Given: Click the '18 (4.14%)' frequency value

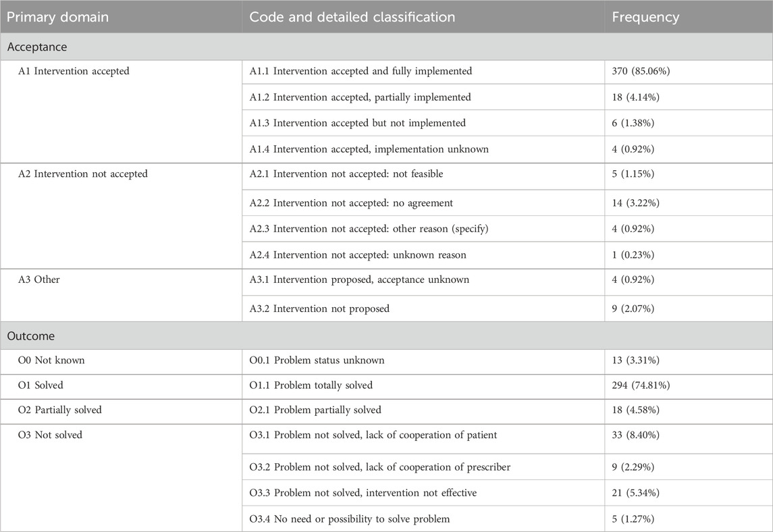Looking at the screenshot, I should (635, 97).
